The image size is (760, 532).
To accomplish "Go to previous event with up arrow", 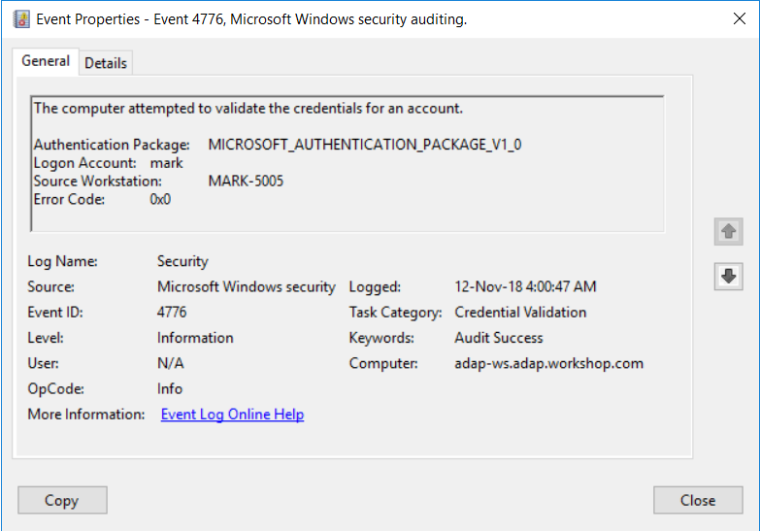I will click(x=729, y=232).
